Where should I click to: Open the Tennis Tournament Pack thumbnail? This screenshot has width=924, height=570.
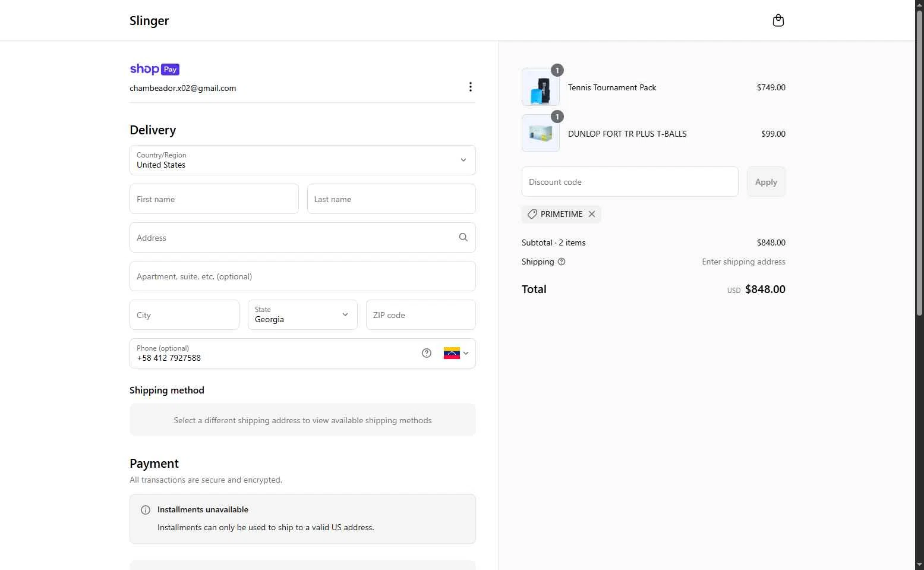(x=540, y=87)
